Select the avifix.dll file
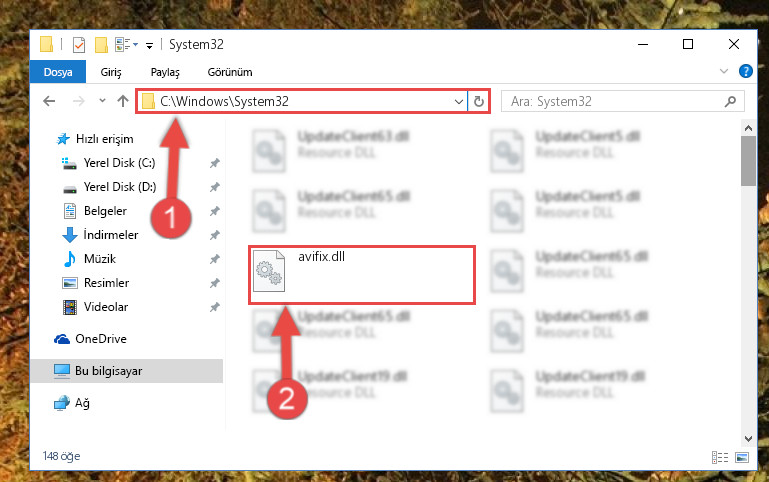Screen dimensions: 769x482 pos(362,275)
